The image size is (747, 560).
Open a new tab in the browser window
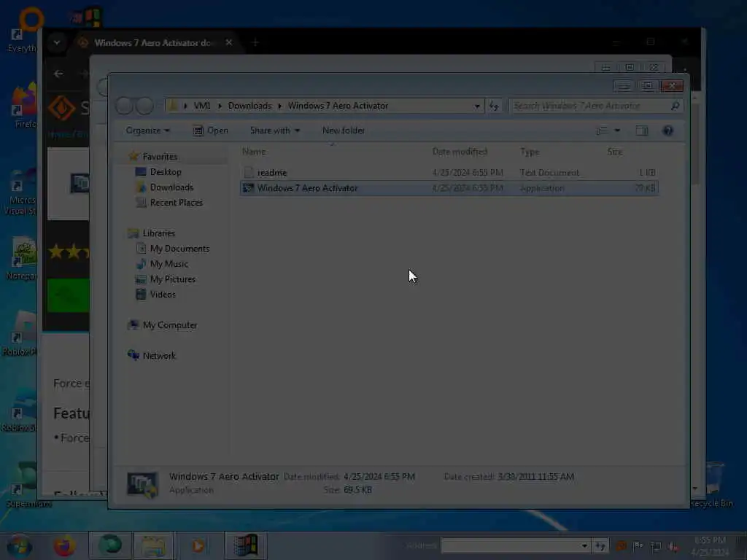coord(255,43)
